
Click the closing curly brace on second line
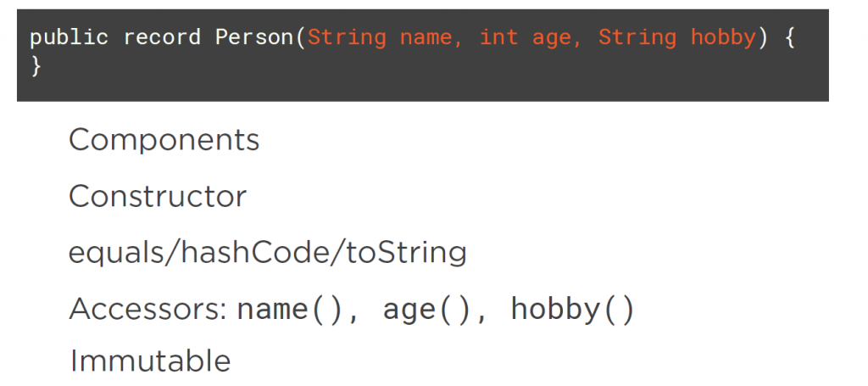[x=36, y=66]
